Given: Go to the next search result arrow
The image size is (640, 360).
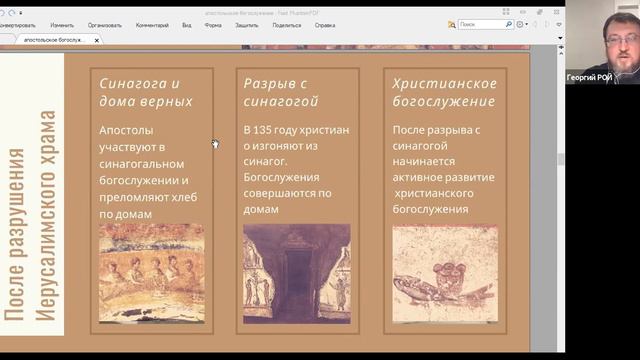Looking at the screenshot, I should click(x=547, y=24).
